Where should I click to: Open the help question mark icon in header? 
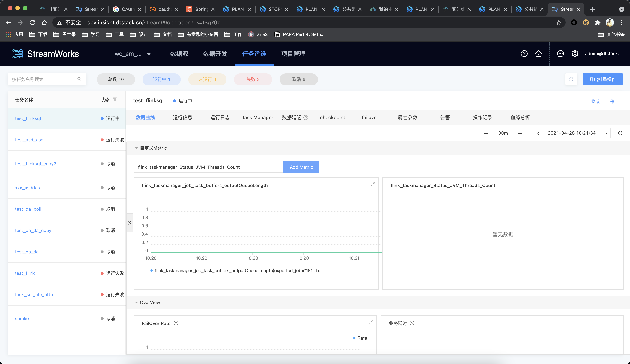tap(524, 53)
